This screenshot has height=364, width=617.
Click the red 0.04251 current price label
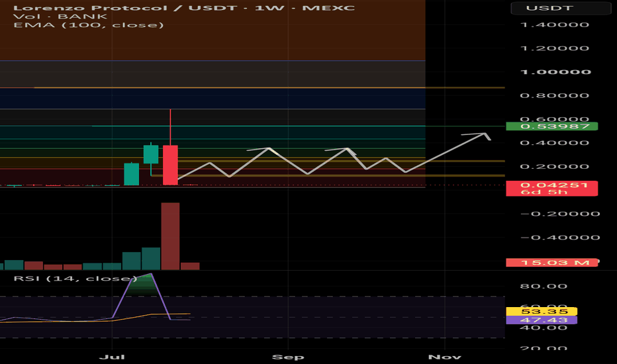[551, 188]
